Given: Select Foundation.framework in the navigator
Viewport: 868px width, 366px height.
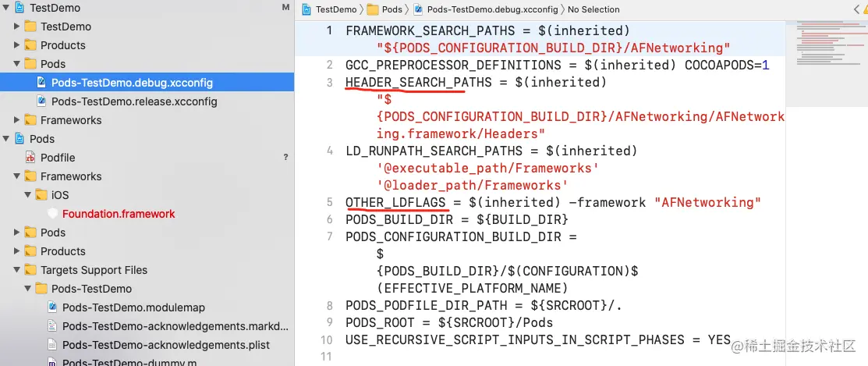Looking at the screenshot, I should 119,214.
